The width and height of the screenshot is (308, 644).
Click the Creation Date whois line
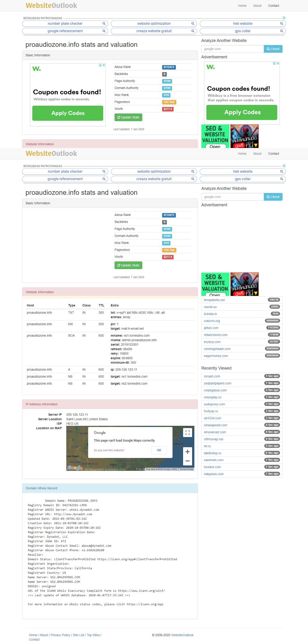tap(58, 523)
